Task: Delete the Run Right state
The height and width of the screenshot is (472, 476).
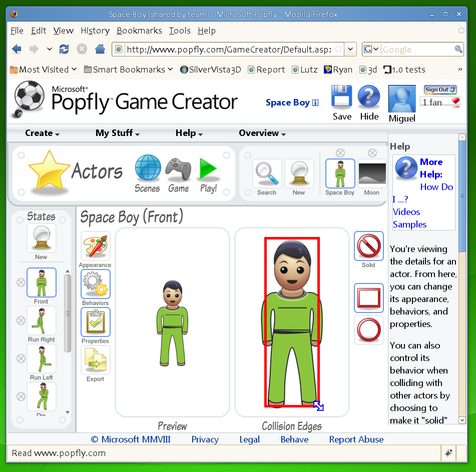Action: point(21,320)
